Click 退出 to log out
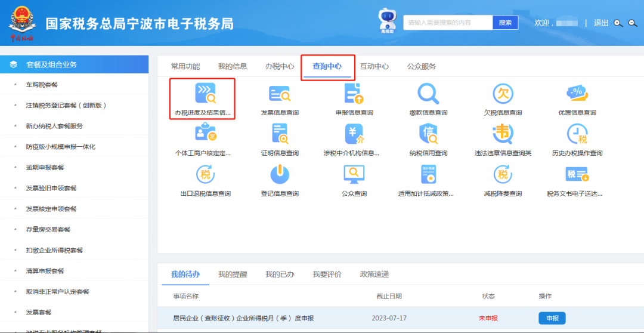 click(601, 23)
